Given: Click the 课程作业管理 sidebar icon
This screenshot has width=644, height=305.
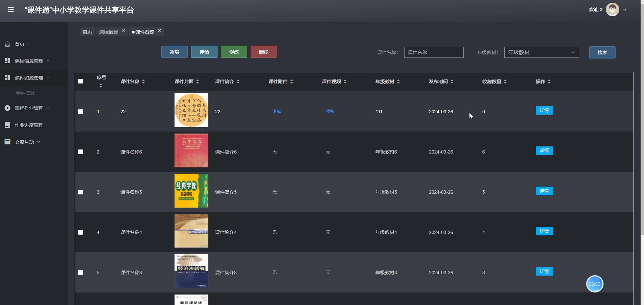Looking at the screenshot, I should (7, 108).
